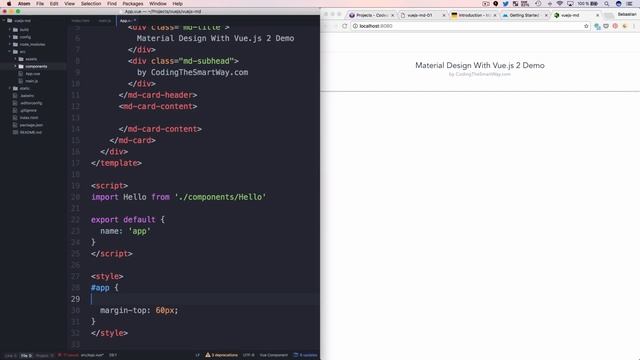Open the Wi-Fi menu bar icon
Screen dimensions: 640x360
[560, 4]
